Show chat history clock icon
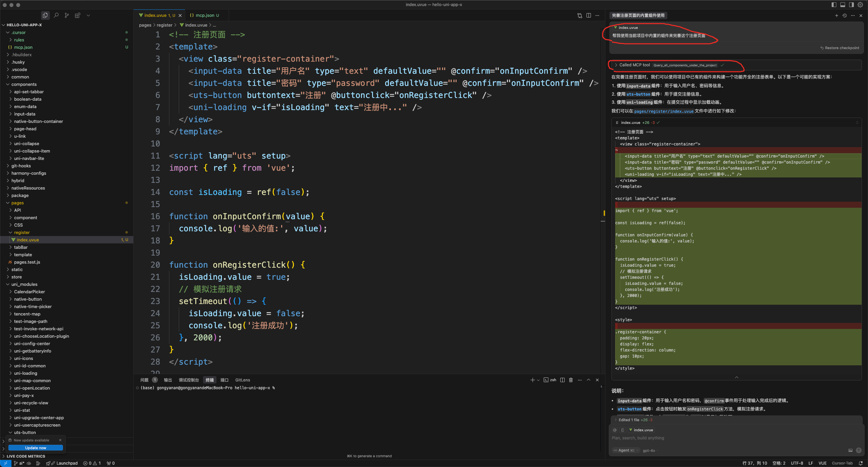Screen dimensions: 868x467 coord(844,15)
